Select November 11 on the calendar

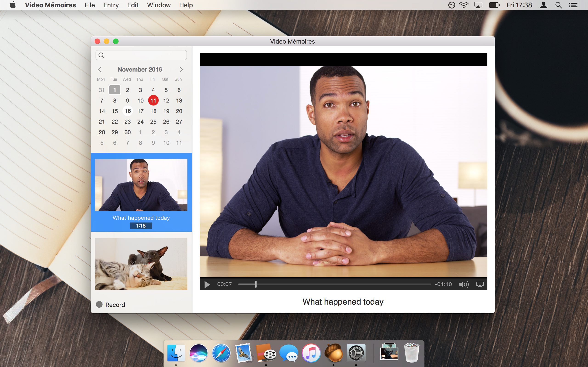pyautogui.click(x=153, y=100)
